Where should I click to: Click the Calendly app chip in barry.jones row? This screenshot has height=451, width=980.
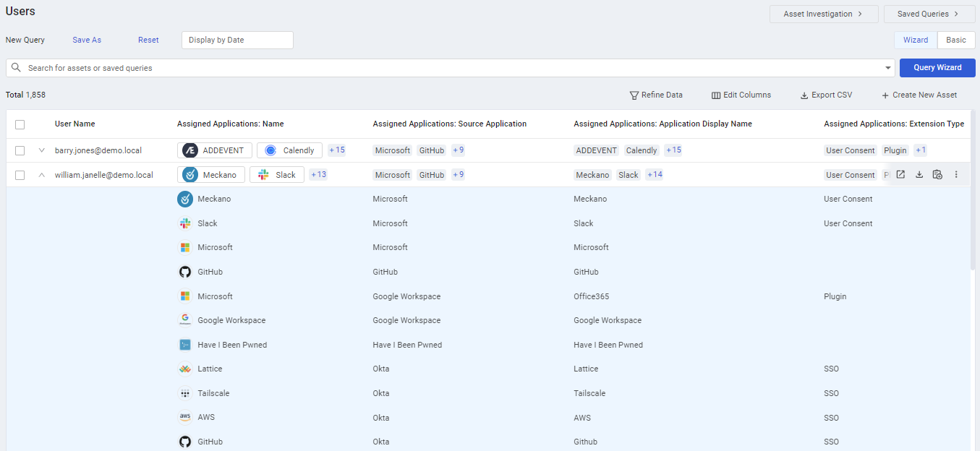290,150
